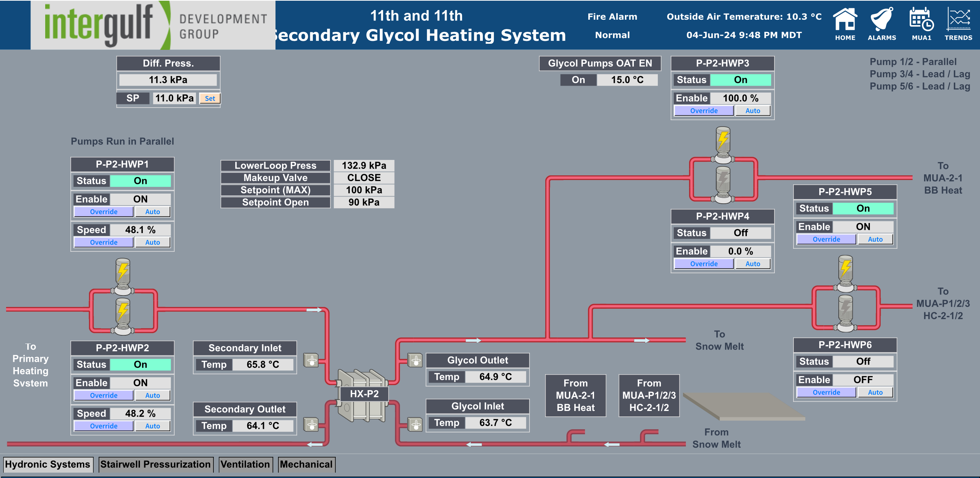Override the P-P2-HWP5 Enable
The image size is (980, 478).
pos(826,239)
